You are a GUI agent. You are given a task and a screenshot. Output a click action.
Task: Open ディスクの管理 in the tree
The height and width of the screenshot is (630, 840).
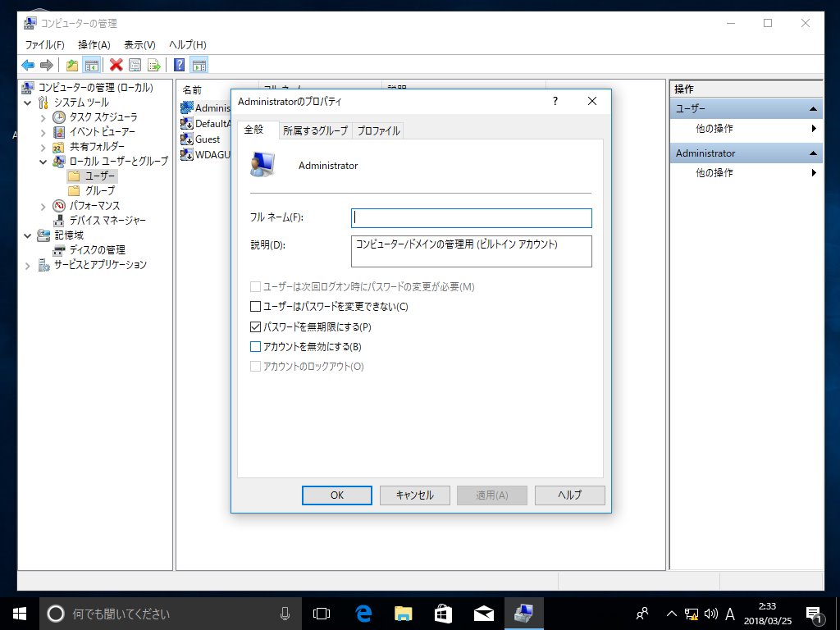[97, 249]
